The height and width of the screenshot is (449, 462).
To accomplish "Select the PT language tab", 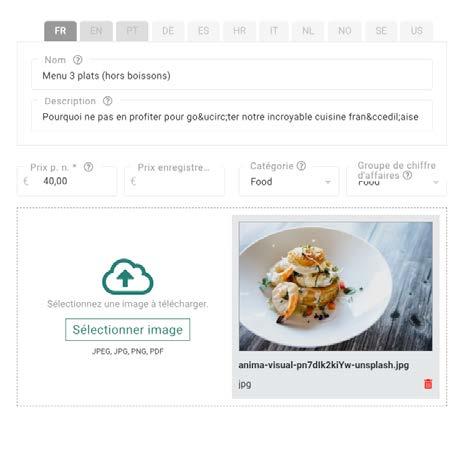I will (x=132, y=31).
